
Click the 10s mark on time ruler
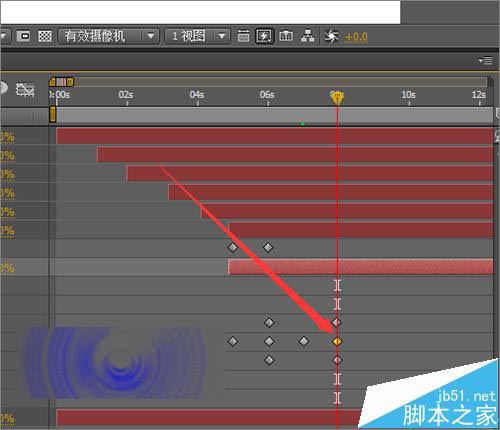click(409, 95)
